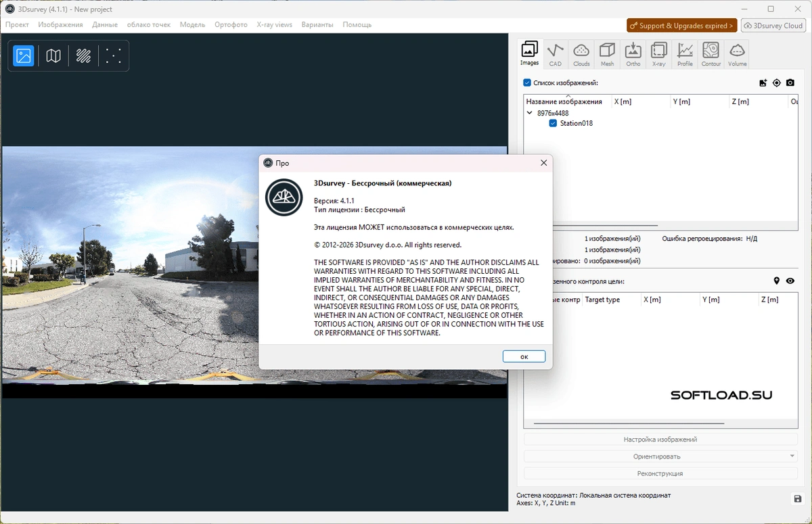Open the Mesh panel tab
The image size is (812, 524).
pyautogui.click(x=608, y=54)
